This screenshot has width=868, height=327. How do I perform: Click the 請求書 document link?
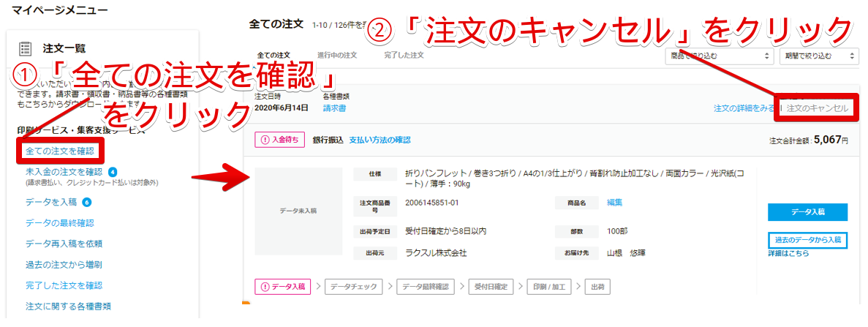[334, 108]
